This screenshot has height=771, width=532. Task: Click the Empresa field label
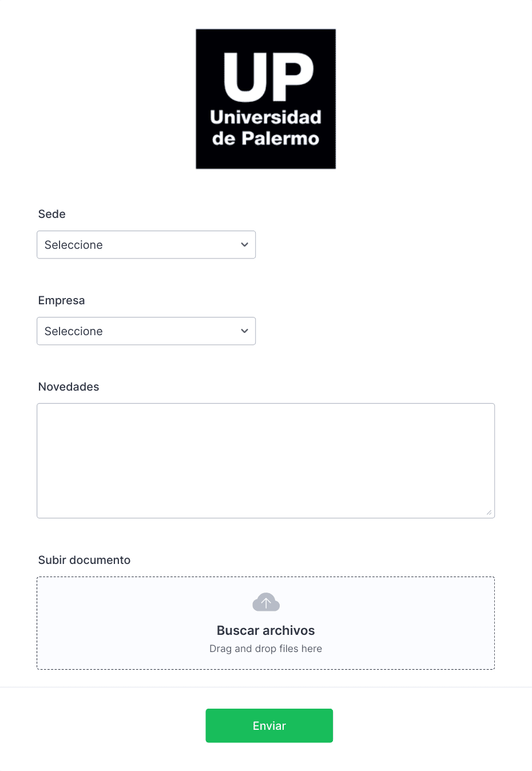click(62, 300)
